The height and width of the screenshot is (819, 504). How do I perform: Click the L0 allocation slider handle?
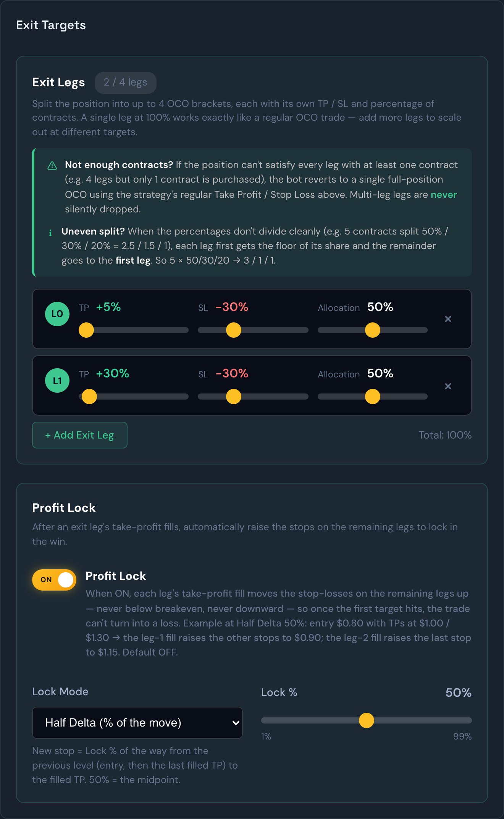click(373, 330)
